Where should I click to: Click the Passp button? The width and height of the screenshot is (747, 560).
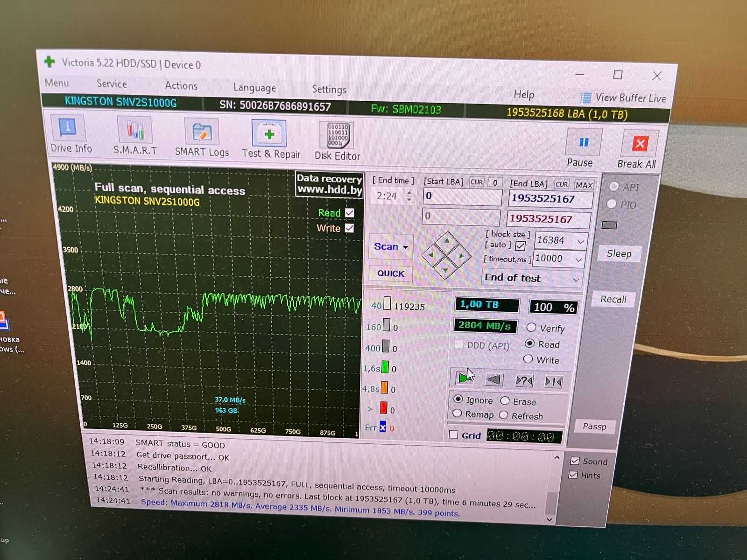(594, 426)
